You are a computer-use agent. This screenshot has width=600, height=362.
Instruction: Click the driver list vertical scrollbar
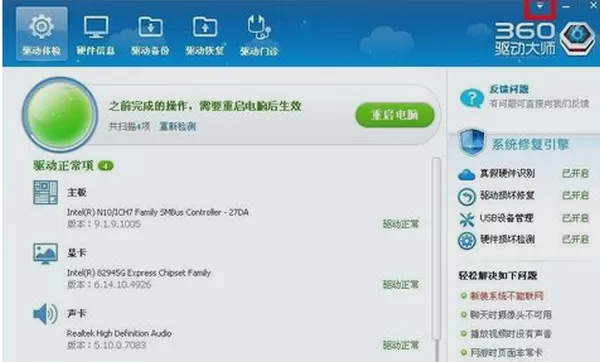pyautogui.click(x=436, y=249)
